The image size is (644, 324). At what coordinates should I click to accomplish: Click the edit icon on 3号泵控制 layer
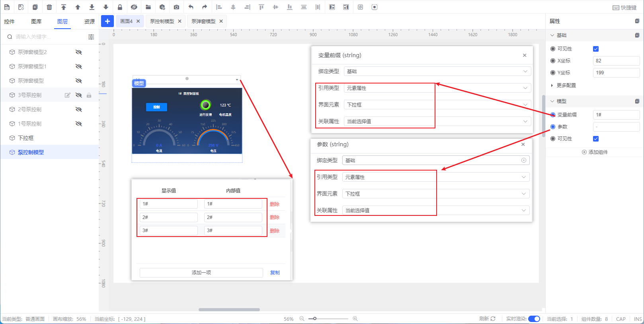click(x=68, y=95)
